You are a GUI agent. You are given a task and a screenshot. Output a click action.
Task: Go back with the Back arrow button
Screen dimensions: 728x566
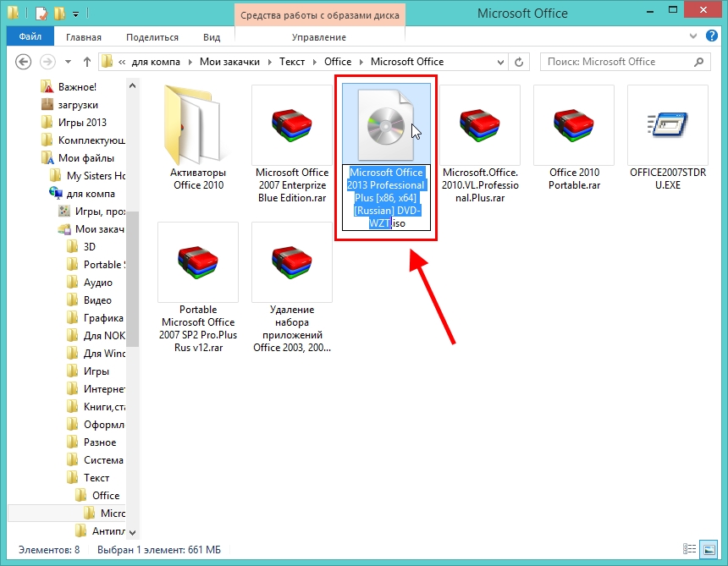coord(23,62)
